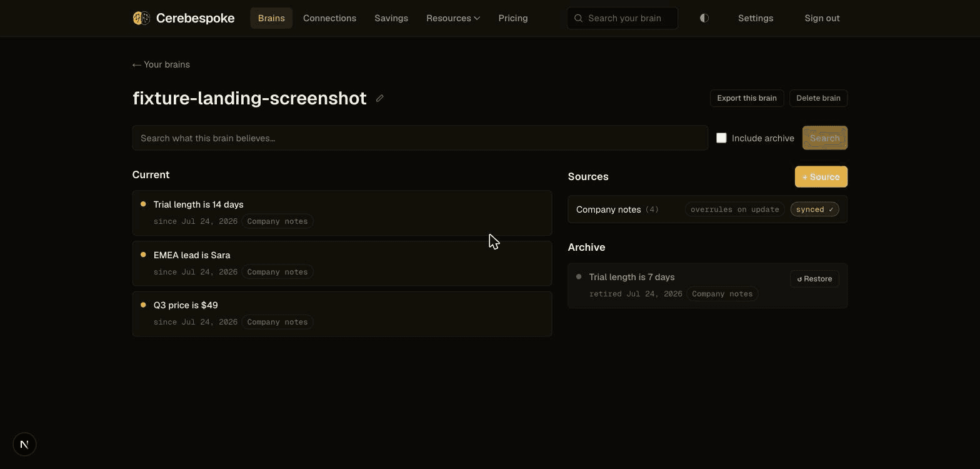Click the overrules on update badge
This screenshot has height=469, width=980.
(x=734, y=209)
